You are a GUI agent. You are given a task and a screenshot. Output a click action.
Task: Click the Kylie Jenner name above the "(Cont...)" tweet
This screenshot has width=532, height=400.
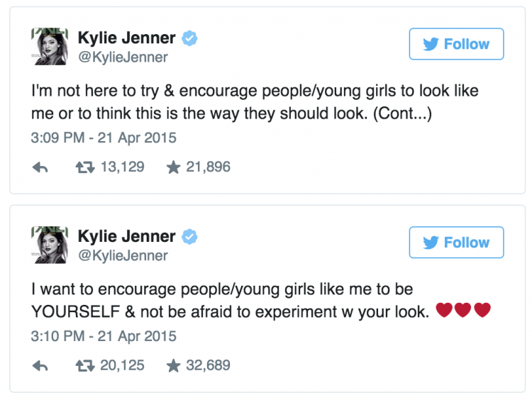coord(126,38)
